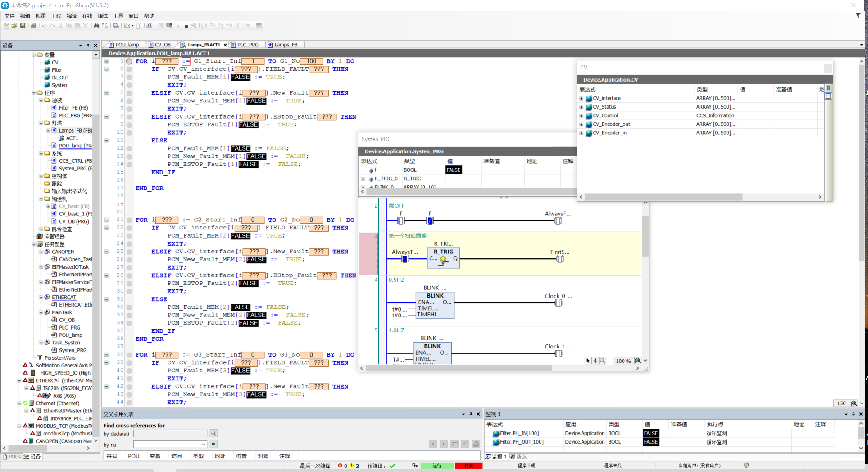Toggle breakpoint circle on code line 5
This screenshot has height=472, width=868.
tap(129, 93)
